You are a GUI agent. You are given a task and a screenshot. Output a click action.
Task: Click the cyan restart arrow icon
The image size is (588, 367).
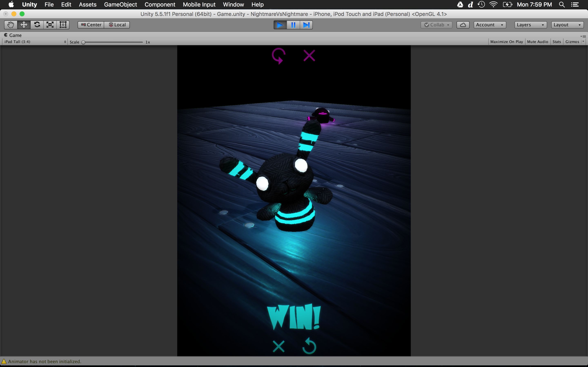coord(309,346)
